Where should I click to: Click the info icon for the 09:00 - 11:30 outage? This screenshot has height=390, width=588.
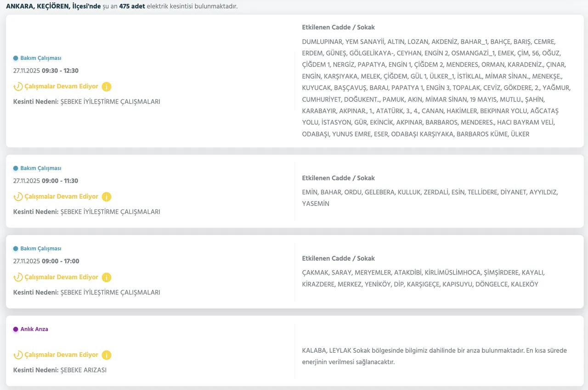pyautogui.click(x=107, y=197)
